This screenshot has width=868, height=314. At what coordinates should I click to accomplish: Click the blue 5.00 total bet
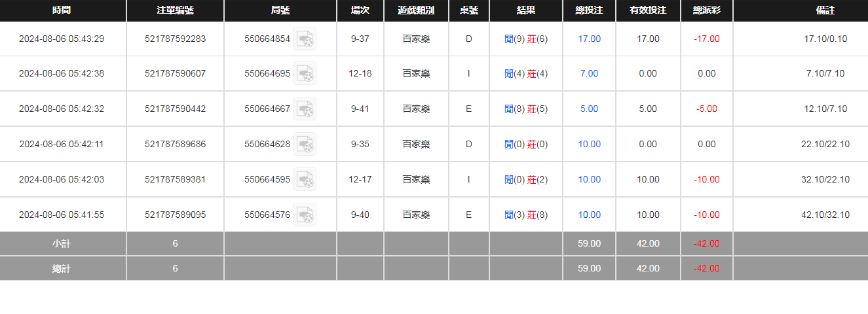589,109
